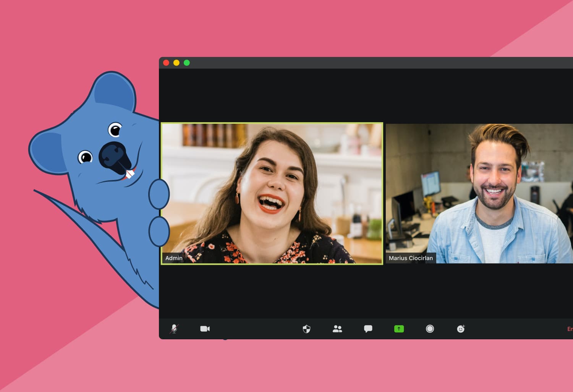Click the Marius Ciocirlan name label

tap(411, 258)
